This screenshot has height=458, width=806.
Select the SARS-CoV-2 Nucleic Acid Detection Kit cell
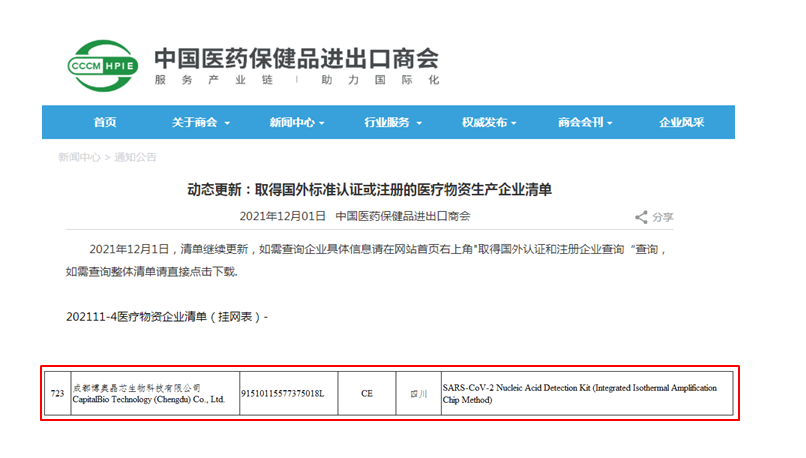(586, 394)
